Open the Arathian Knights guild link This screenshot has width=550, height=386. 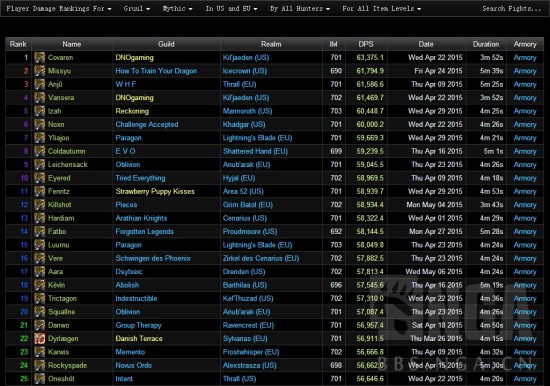[x=141, y=218]
